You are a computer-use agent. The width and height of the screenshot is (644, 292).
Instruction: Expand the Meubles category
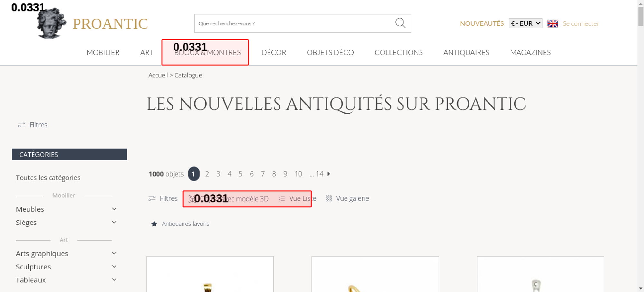(x=114, y=209)
